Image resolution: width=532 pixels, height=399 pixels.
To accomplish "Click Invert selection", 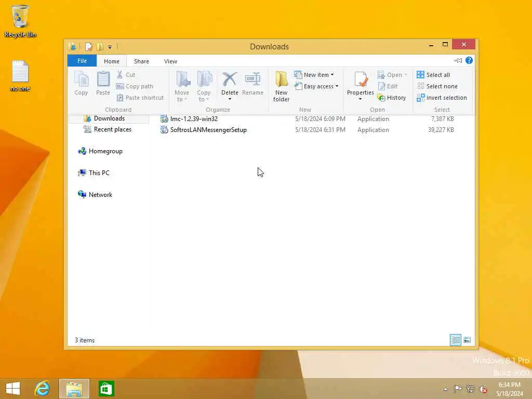I will 442,98.
